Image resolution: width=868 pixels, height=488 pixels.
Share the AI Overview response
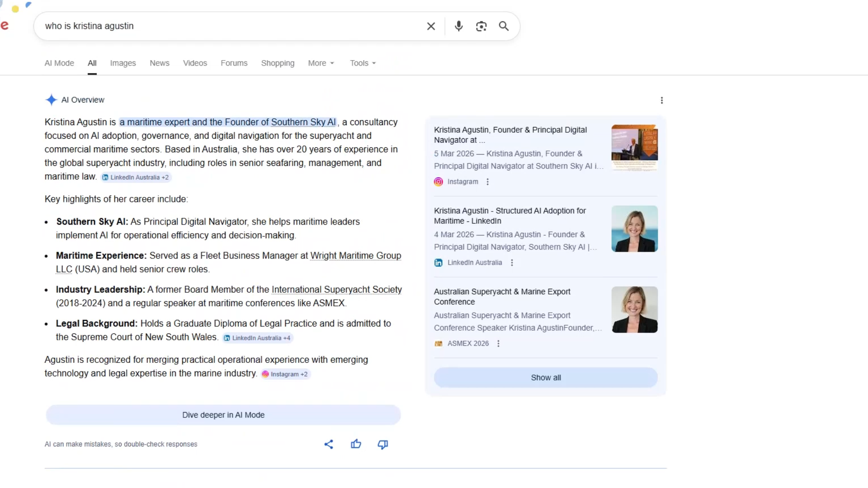point(329,444)
